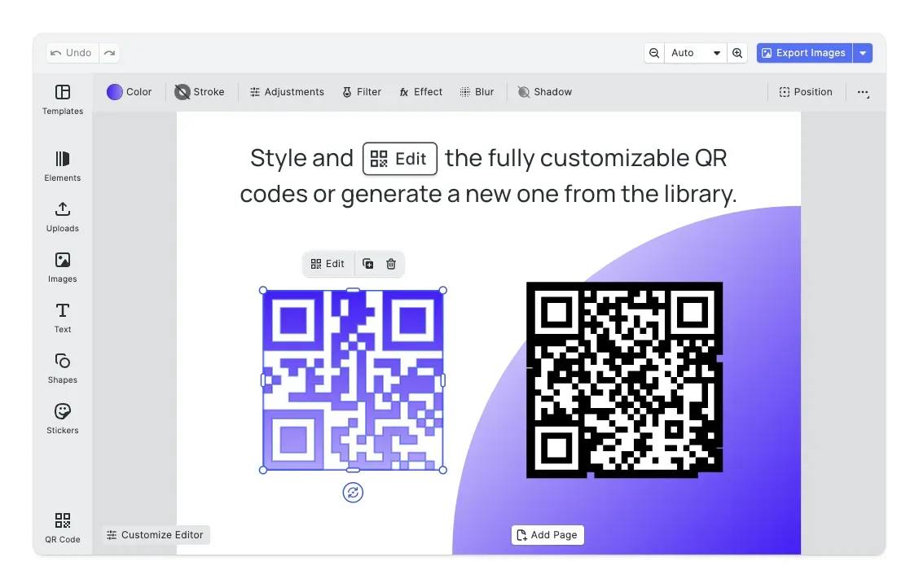This screenshot has height=588, width=919.
Task: Click the Edit badge in the headline
Action: click(400, 159)
